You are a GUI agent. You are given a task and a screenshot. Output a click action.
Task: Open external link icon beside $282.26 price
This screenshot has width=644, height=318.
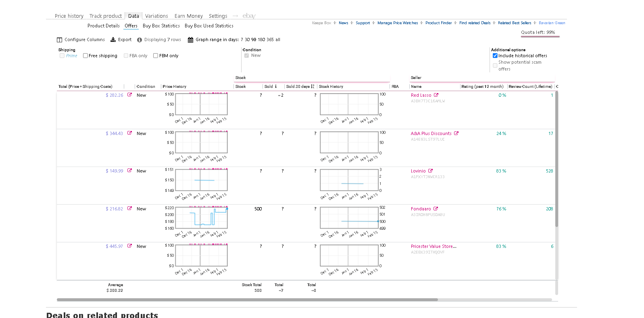(x=129, y=95)
